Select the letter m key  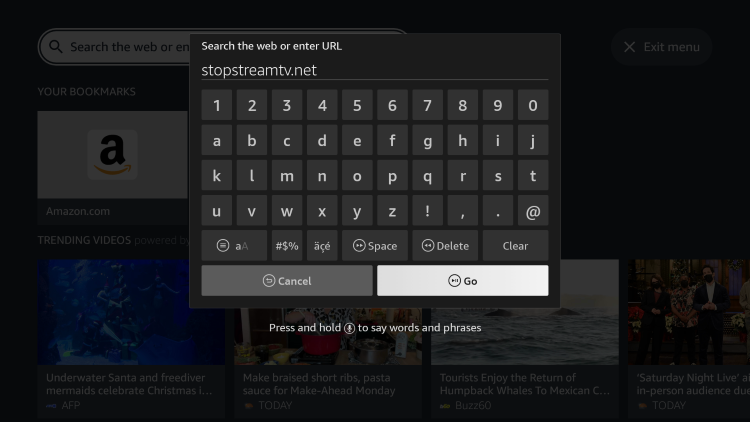[287, 176]
